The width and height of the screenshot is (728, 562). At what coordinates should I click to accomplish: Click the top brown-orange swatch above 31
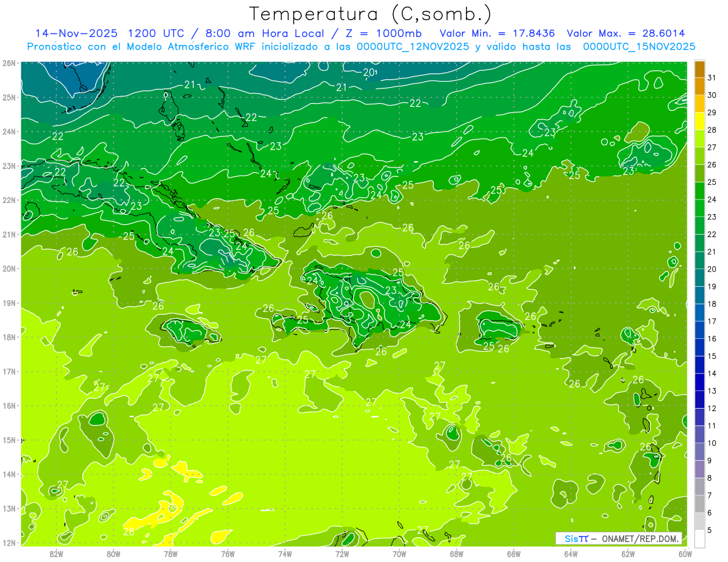click(x=699, y=69)
